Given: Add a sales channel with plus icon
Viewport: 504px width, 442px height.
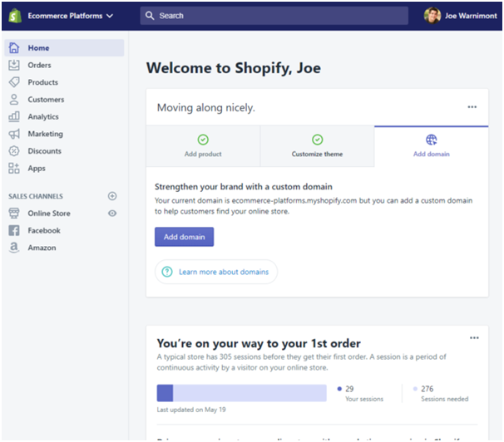Looking at the screenshot, I should (x=112, y=196).
